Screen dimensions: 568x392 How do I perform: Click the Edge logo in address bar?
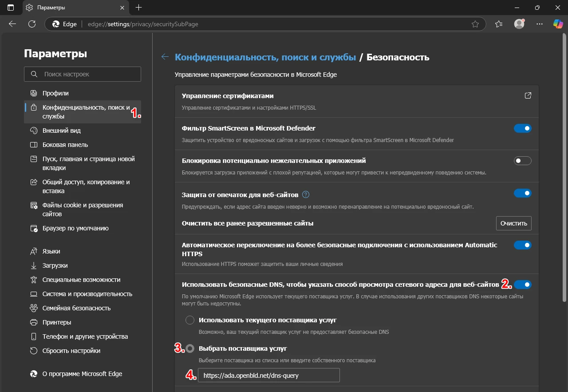point(56,24)
